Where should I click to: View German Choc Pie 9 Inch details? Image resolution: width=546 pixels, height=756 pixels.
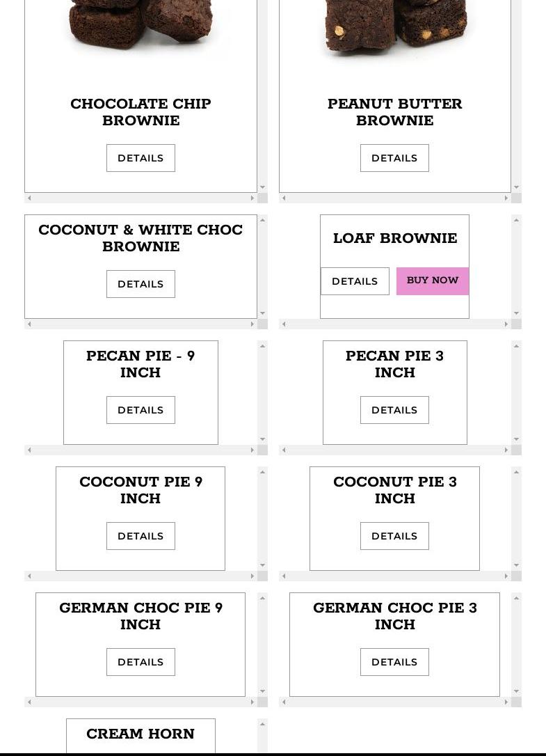pos(140,662)
